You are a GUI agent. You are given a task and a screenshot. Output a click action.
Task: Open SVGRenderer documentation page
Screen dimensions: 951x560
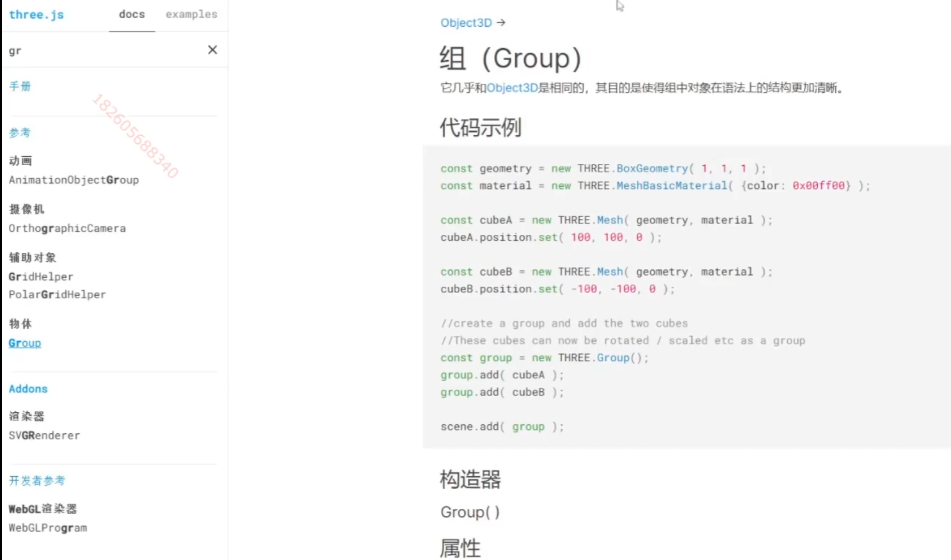(44, 435)
